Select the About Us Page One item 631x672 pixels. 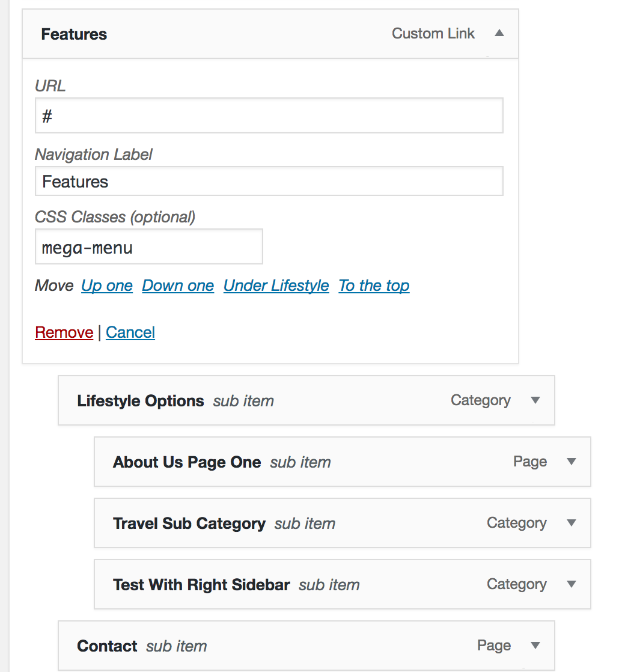tap(187, 462)
